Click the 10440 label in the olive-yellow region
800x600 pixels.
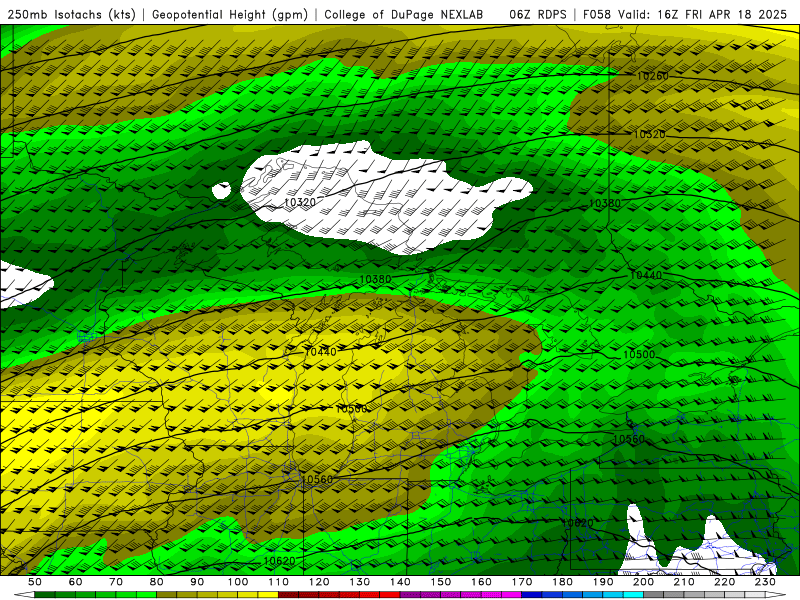[x=320, y=352]
